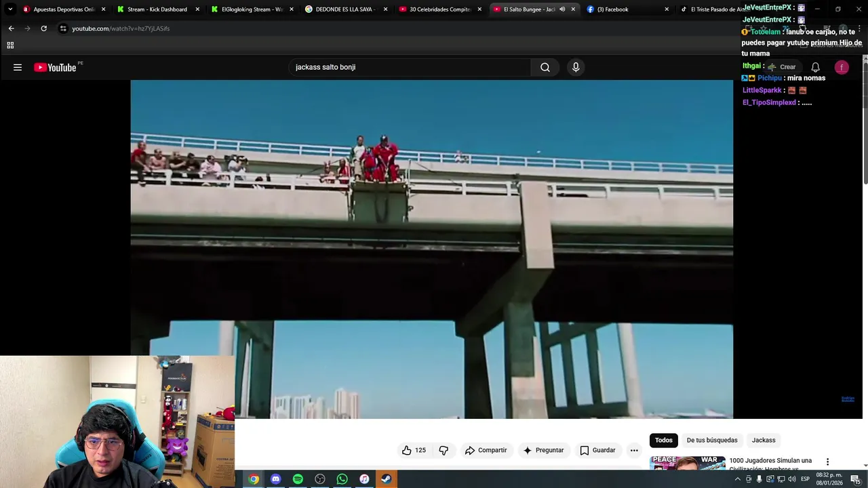
Task: Open Google Chrome in the taskbar
Action: [254, 479]
